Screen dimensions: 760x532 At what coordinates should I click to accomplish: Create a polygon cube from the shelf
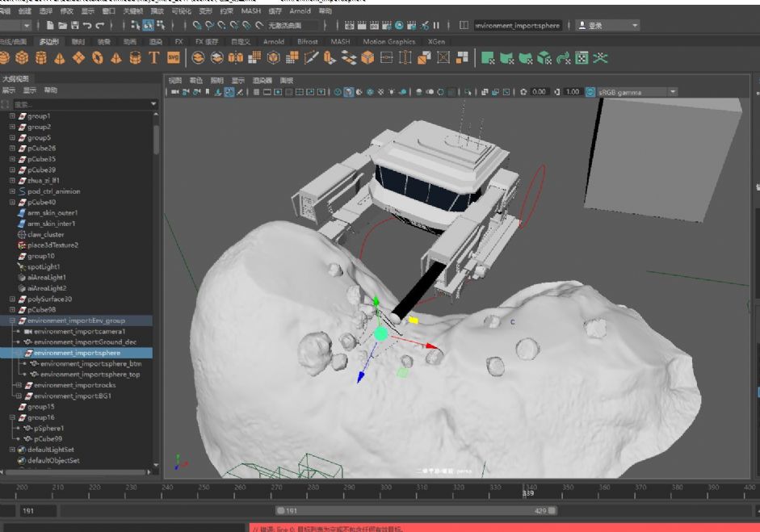[22, 58]
